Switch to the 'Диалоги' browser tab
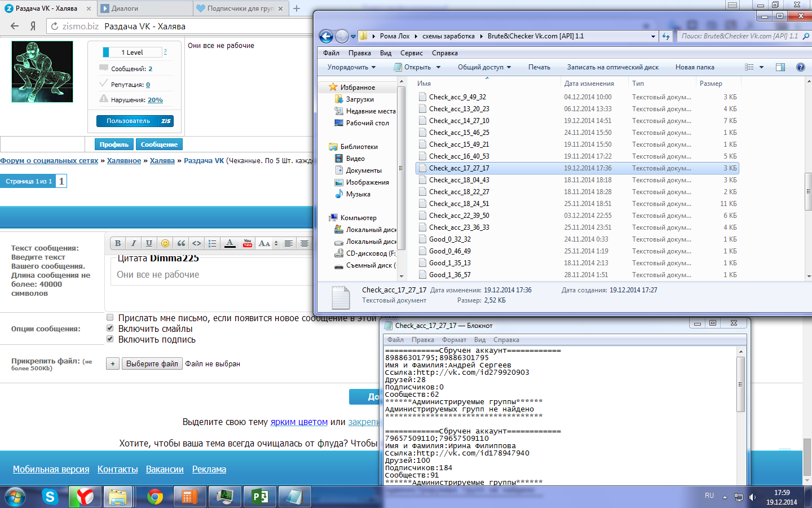 pos(145,8)
